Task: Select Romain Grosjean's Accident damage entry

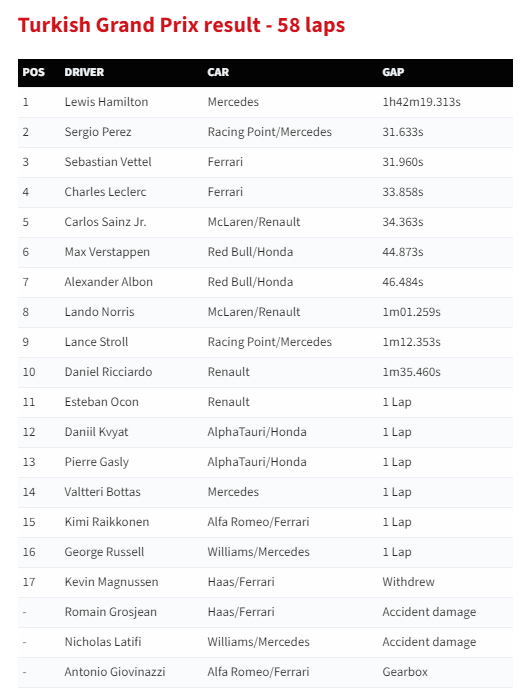Action: (x=429, y=612)
